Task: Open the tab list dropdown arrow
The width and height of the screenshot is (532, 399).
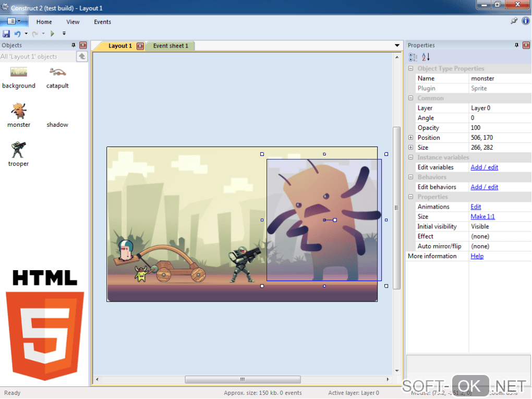Action: (x=397, y=45)
